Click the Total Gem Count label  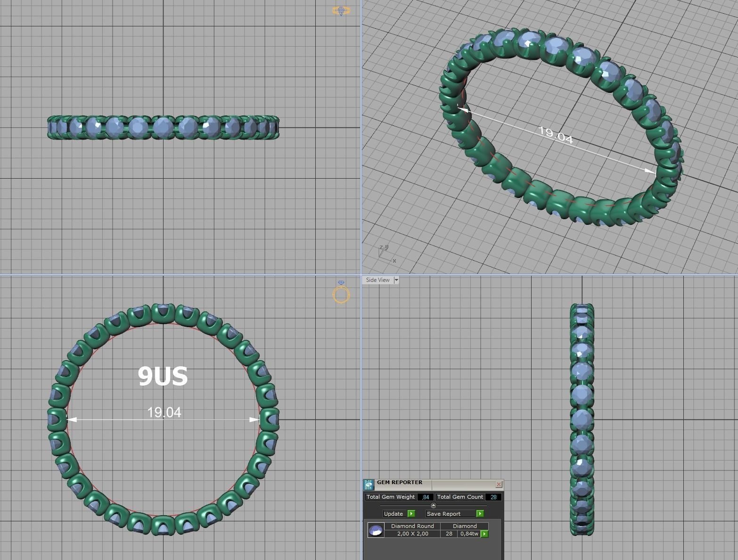click(460, 497)
